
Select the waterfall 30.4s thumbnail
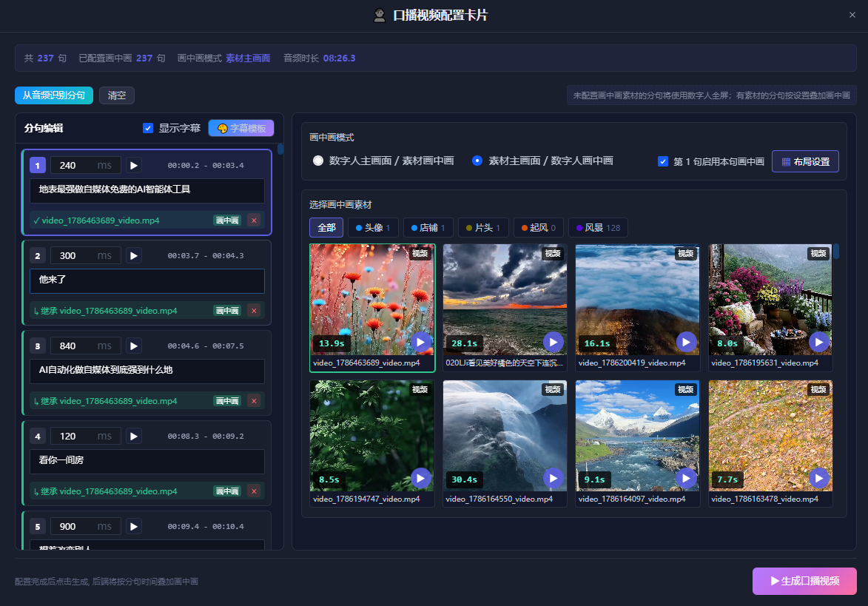coord(505,436)
